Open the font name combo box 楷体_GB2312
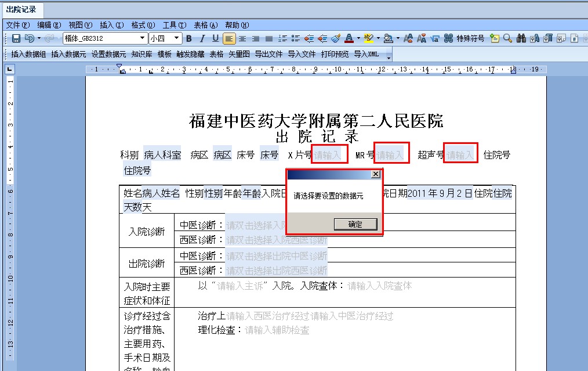 (104, 38)
